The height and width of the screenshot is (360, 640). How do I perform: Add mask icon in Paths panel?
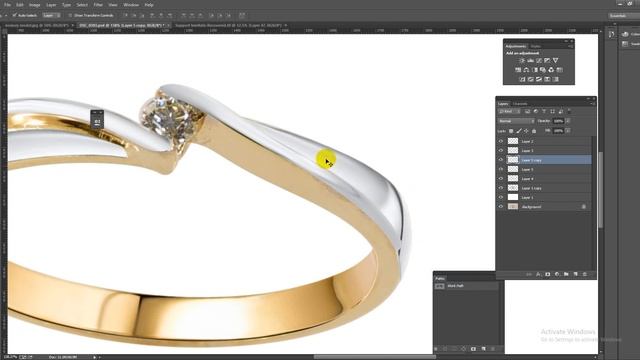473,349
